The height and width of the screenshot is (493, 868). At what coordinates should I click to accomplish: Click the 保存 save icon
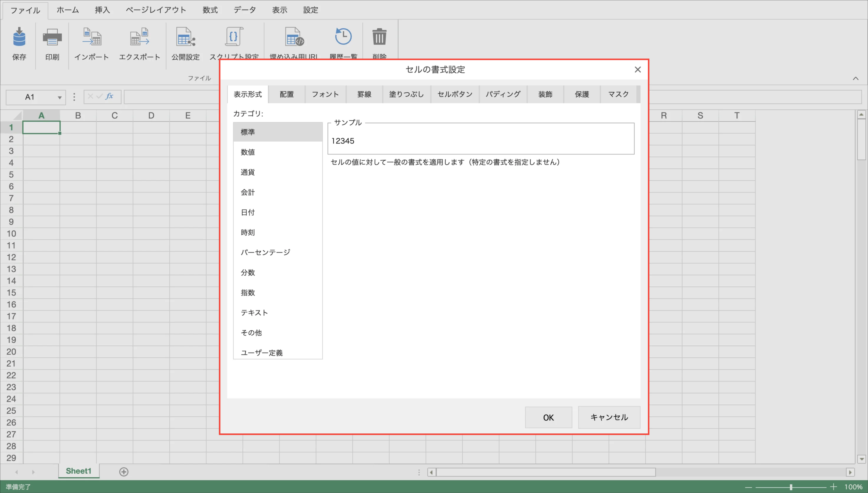(19, 37)
